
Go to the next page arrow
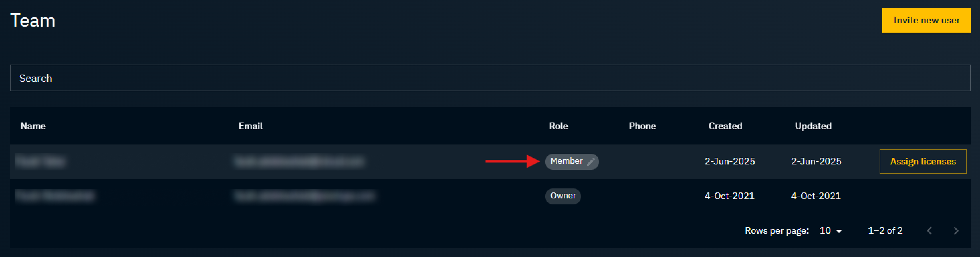[956, 231]
